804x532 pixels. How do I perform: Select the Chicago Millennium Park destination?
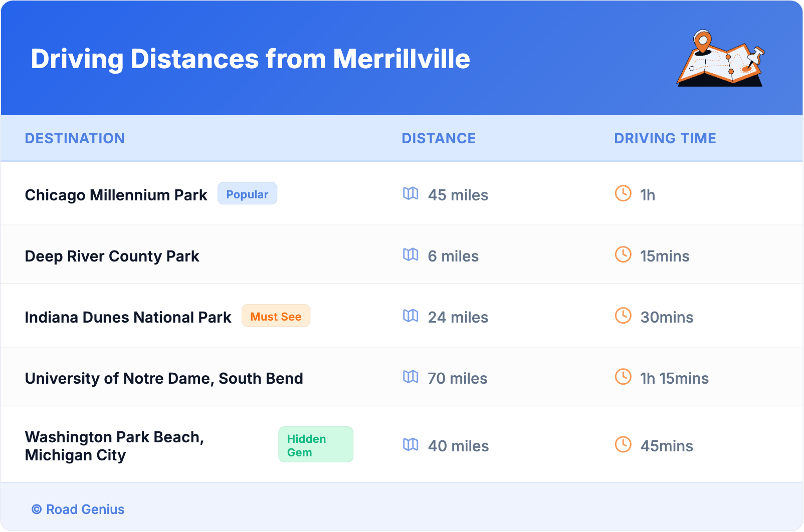coord(116,195)
